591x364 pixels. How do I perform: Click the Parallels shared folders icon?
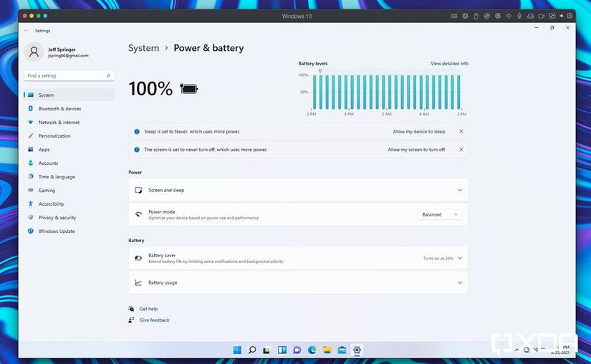point(552,16)
